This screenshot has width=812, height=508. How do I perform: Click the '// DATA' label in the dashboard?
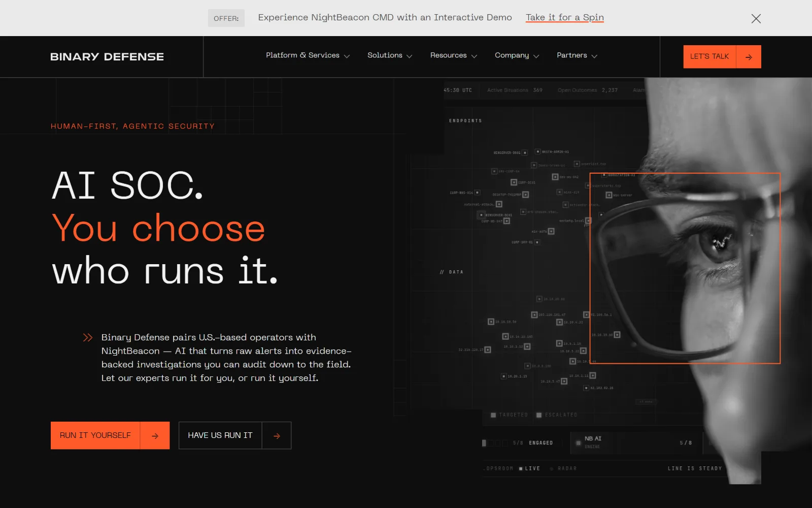pyautogui.click(x=452, y=272)
